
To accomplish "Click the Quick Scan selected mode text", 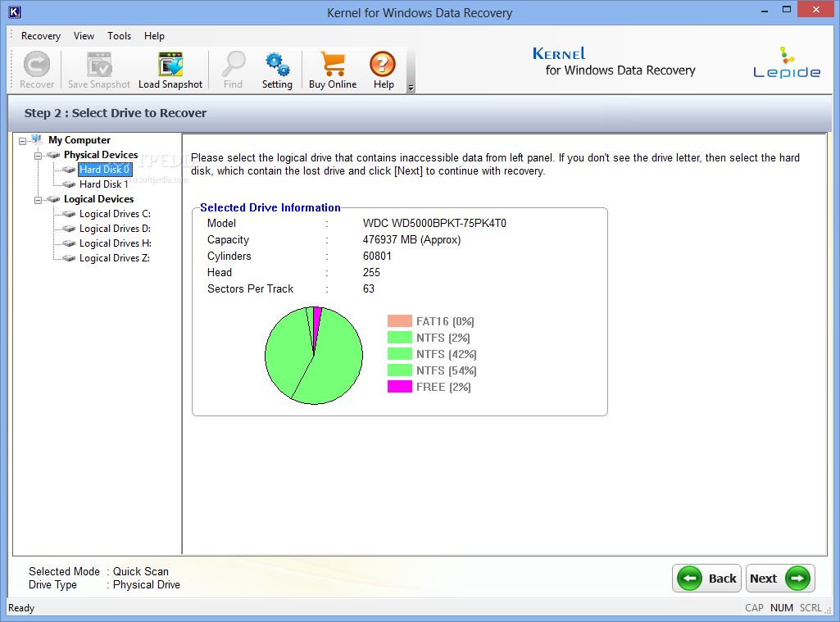I will [x=141, y=572].
